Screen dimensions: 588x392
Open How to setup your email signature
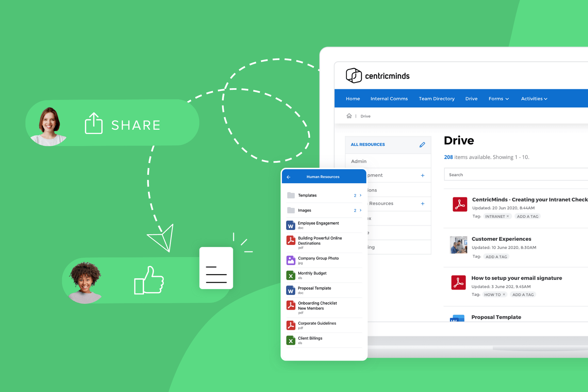[x=517, y=278]
